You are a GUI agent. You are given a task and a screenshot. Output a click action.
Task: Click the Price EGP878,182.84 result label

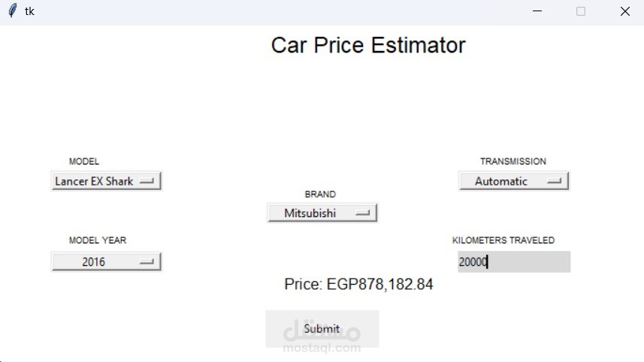coord(358,284)
